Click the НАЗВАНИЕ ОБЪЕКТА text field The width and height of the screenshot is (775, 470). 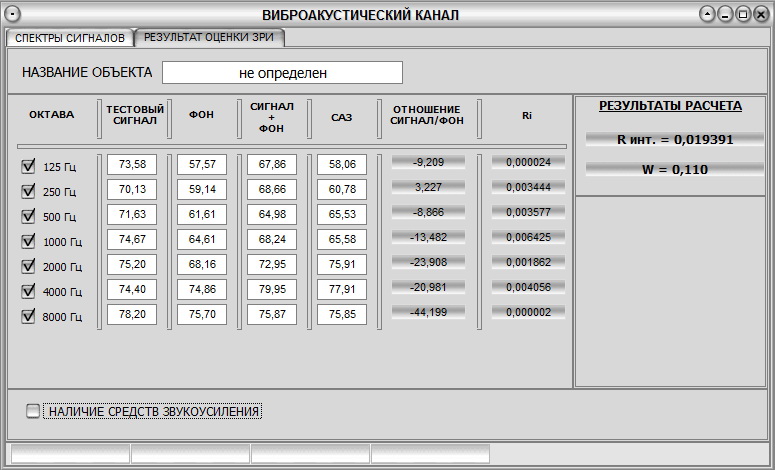pos(282,73)
